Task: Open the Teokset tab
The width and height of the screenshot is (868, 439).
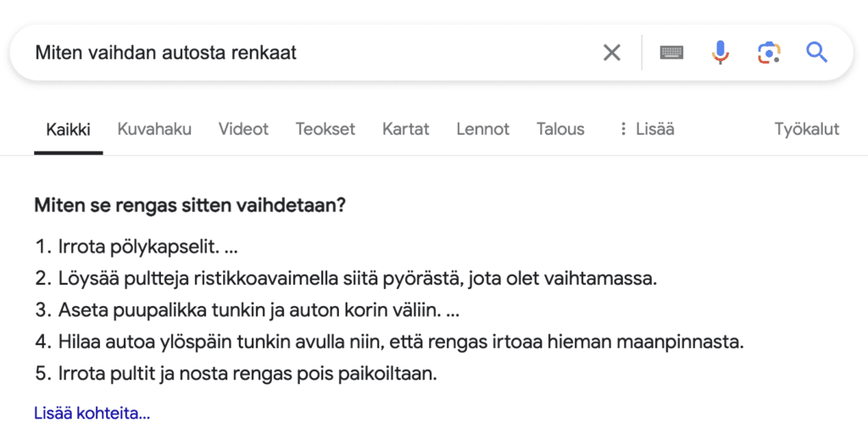Action: pyautogui.click(x=325, y=129)
